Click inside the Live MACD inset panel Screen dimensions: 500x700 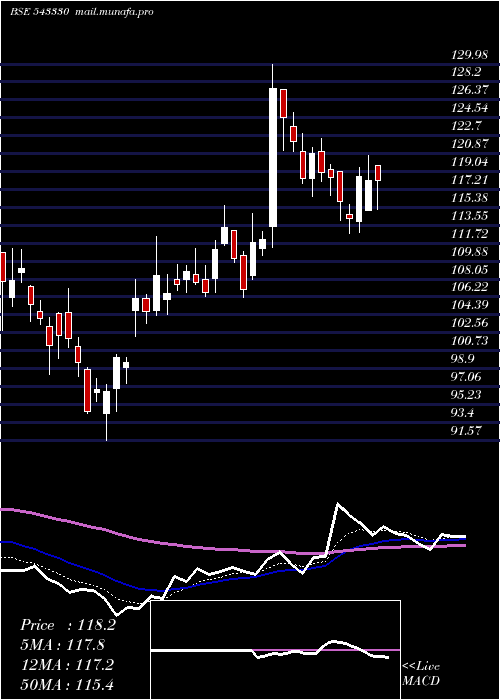(x=275, y=650)
